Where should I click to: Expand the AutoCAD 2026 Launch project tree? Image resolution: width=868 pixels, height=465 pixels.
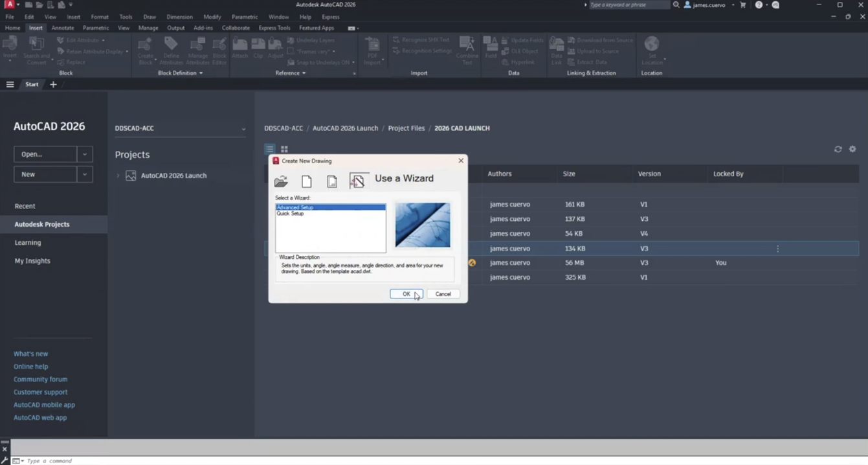click(118, 176)
